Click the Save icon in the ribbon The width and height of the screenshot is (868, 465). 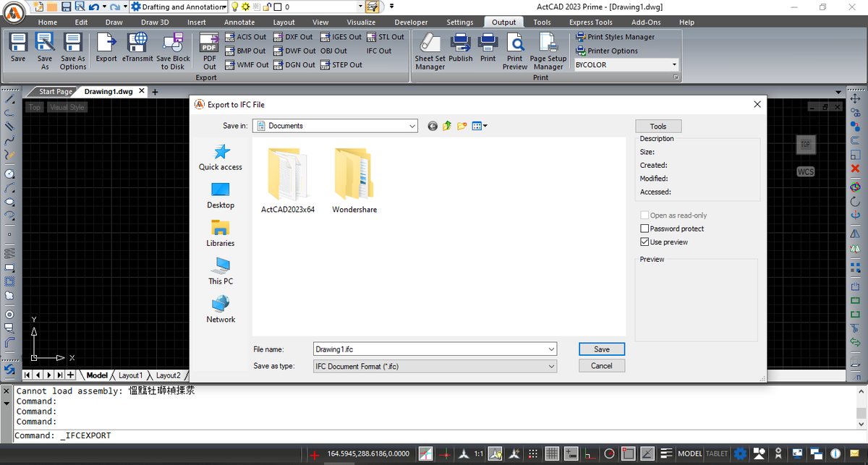coord(18,49)
